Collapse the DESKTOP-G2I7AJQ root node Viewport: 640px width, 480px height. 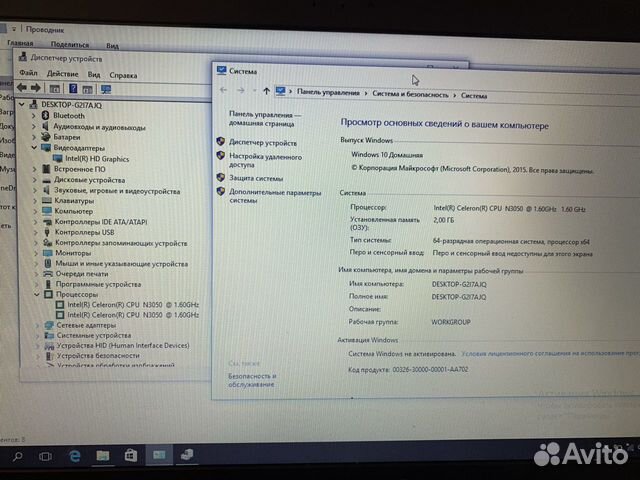coord(22,105)
